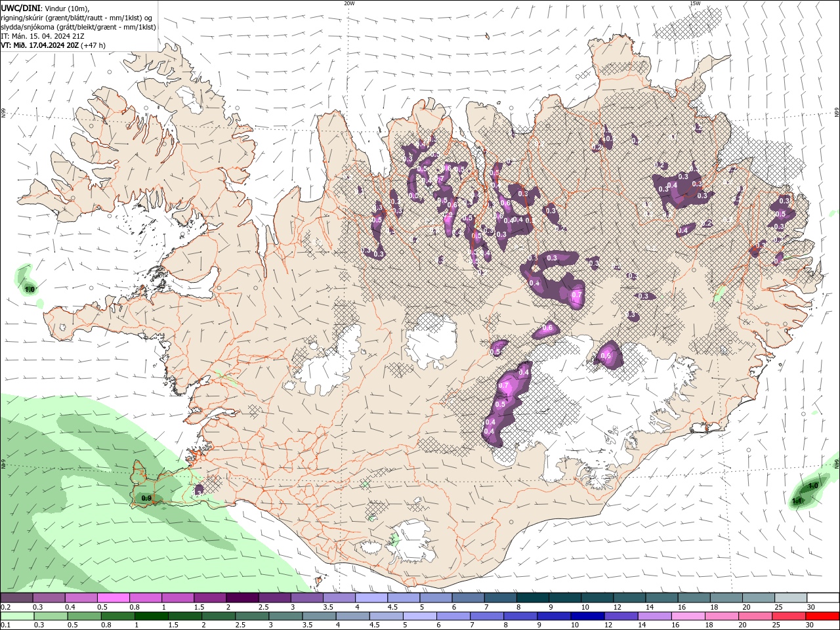Select the darkest green 1 swatch in lower row
This screenshot has width=840, height=630.
151,616
